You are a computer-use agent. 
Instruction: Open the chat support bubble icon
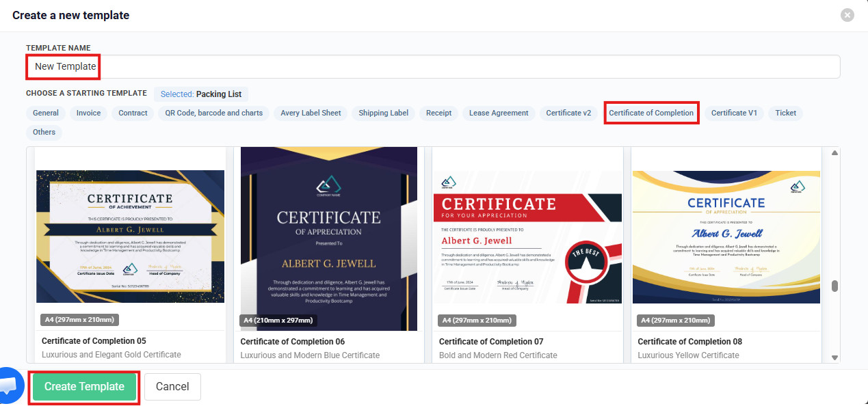(10, 385)
